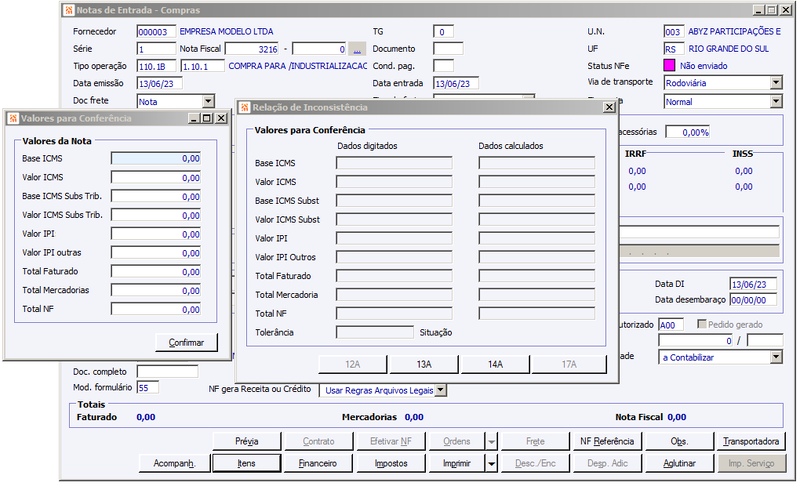Click the Mod. formulário field 55

pos(147,388)
